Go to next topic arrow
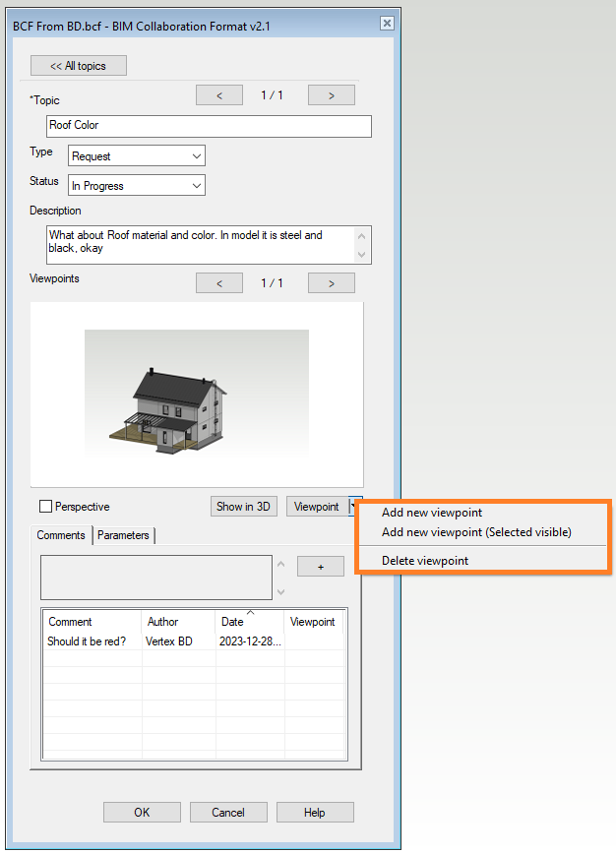Screen dimensions: 616x854 (331, 95)
